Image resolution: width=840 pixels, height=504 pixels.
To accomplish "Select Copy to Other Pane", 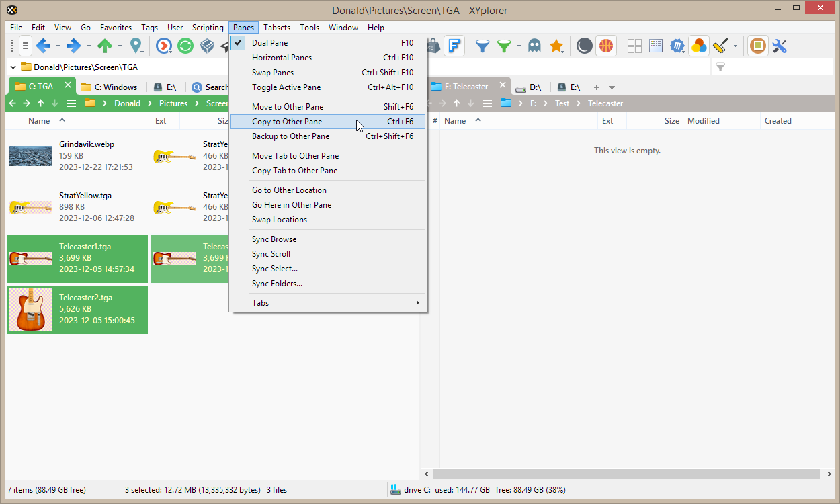I will coord(287,122).
